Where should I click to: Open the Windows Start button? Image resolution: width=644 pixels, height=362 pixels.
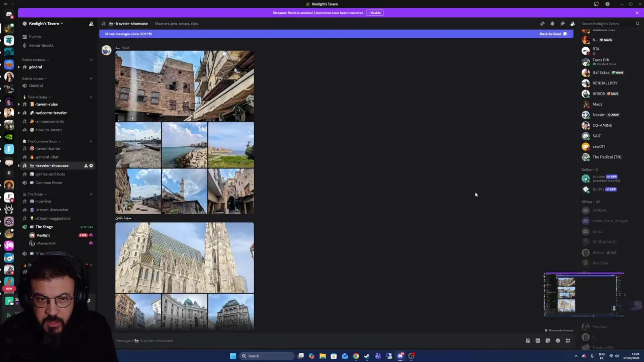(x=233, y=356)
